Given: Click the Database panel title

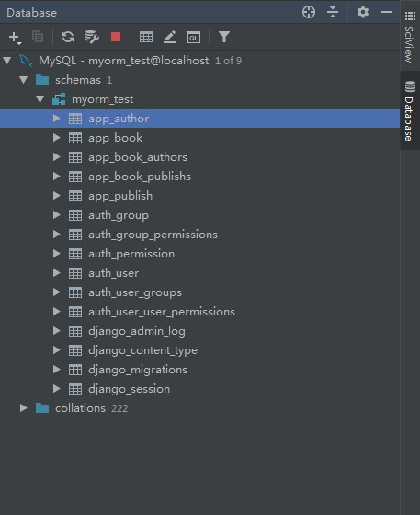Looking at the screenshot, I should tap(32, 13).
